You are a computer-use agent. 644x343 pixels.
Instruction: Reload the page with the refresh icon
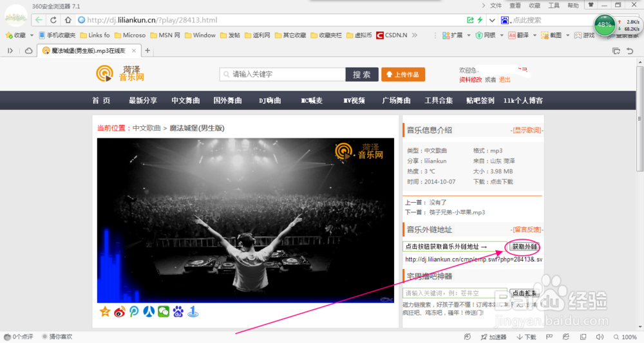[53, 20]
